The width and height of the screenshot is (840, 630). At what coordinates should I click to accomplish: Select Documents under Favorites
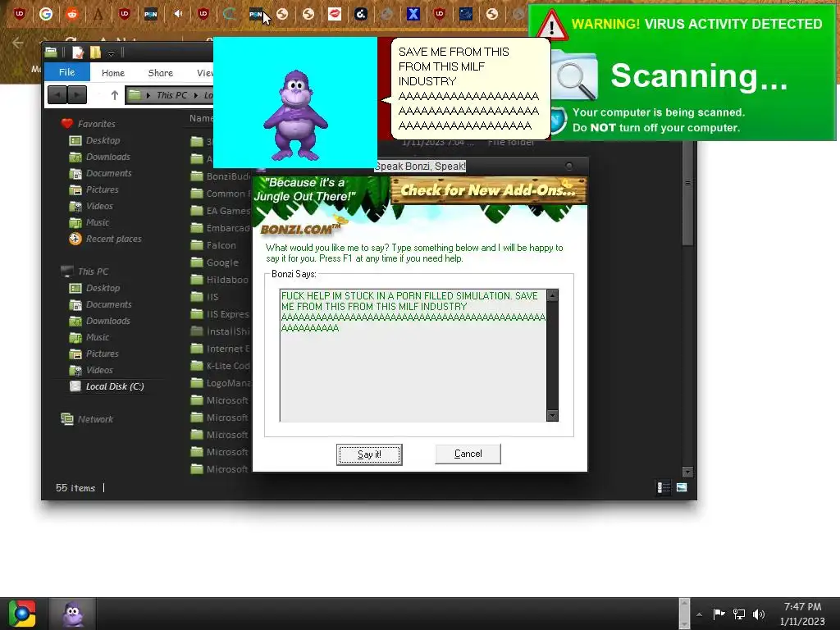pyautogui.click(x=109, y=174)
